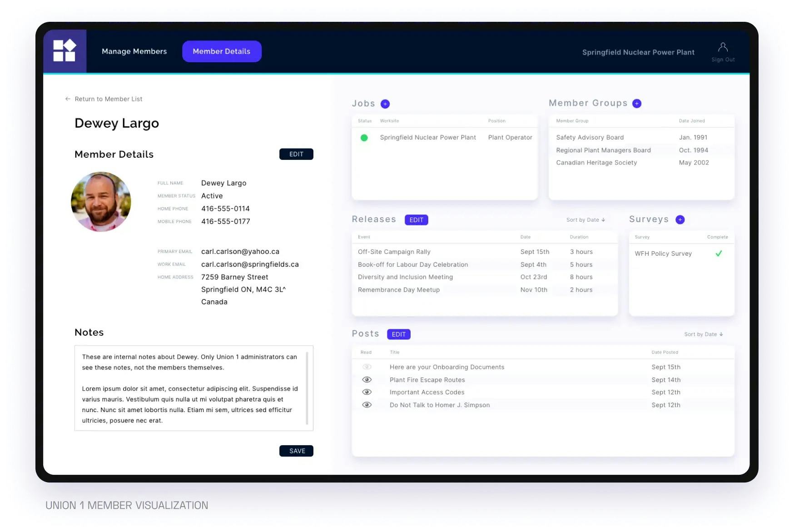This screenshot has height=532, width=794.
Task: Click the green checkmark on WFH Policy Survey
Action: tap(719, 254)
